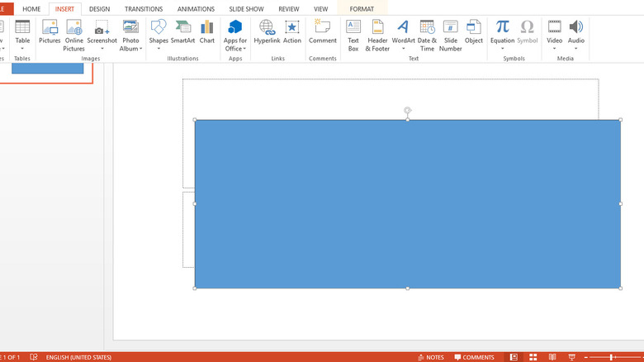Image resolution: width=644 pixels, height=362 pixels.
Task: Click English (United States) language button
Action: 78,357
